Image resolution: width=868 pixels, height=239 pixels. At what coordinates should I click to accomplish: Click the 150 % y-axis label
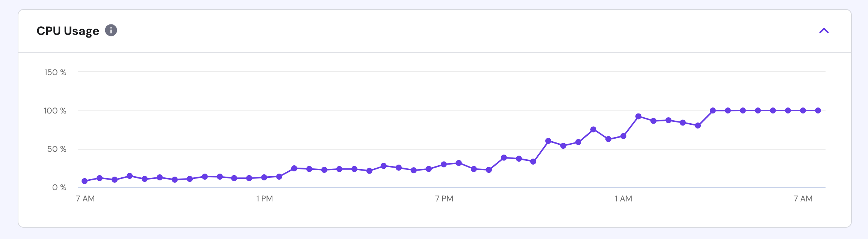(x=55, y=72)
